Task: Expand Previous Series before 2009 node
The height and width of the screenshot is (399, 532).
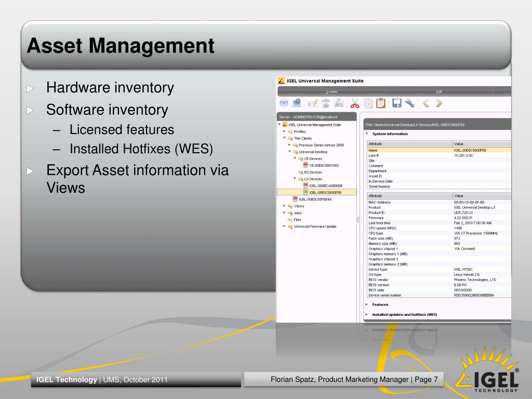Action: point(289,145)
